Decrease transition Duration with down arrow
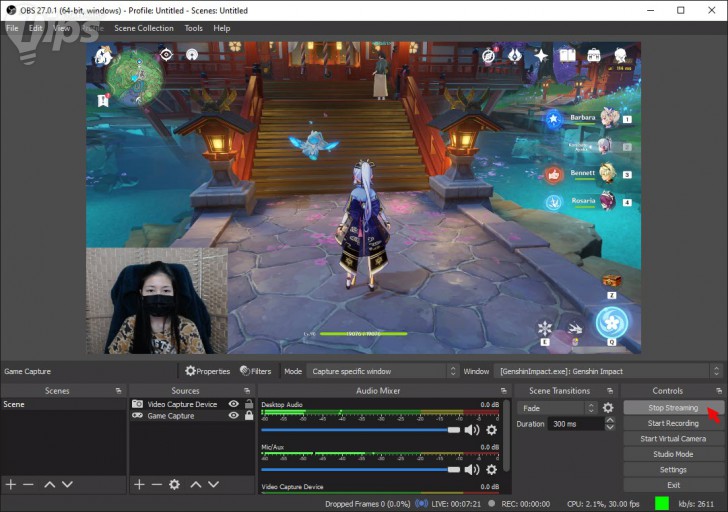 tap(610, 427)
